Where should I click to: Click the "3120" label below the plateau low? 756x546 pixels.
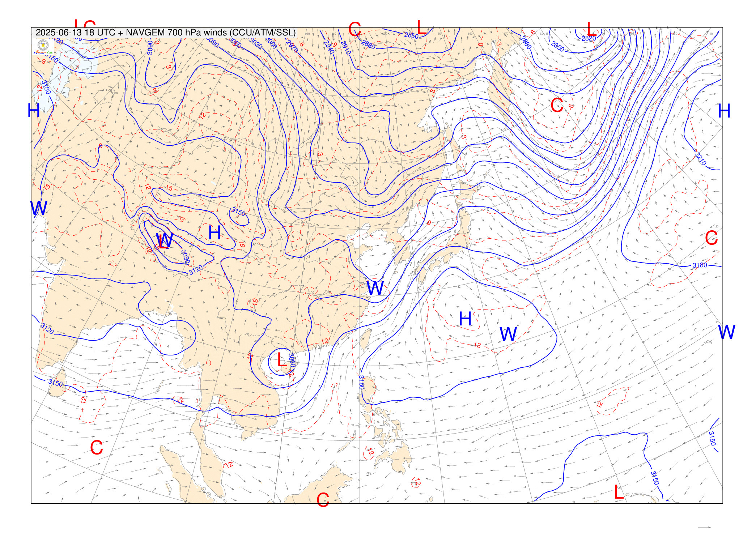[x=196, y=269]
